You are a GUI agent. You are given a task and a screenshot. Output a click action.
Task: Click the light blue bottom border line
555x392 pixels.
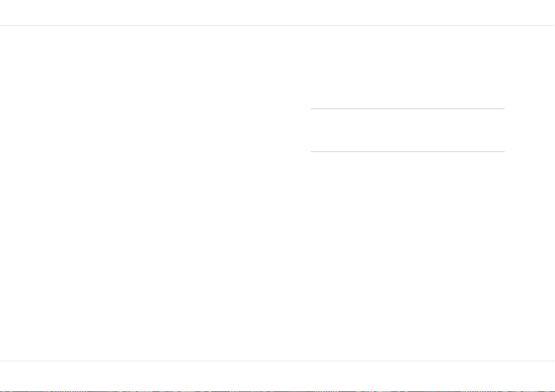click(x=278, y=361)
